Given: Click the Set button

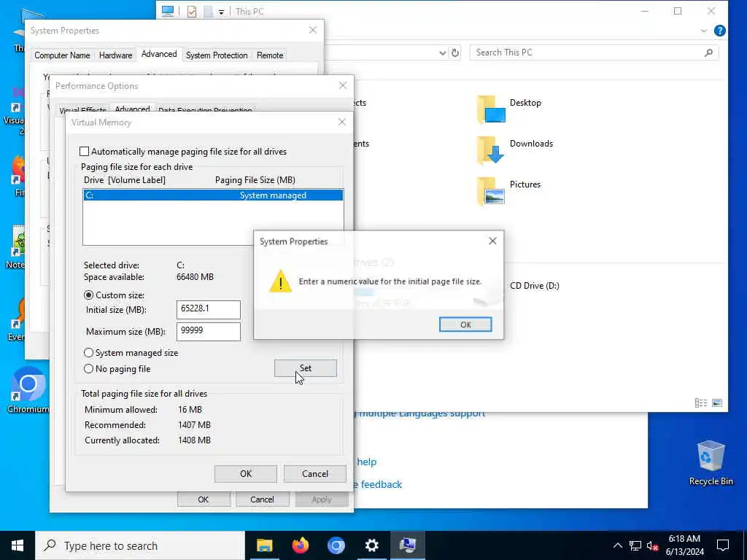Looking at the screenshot, I should [306, 368].
